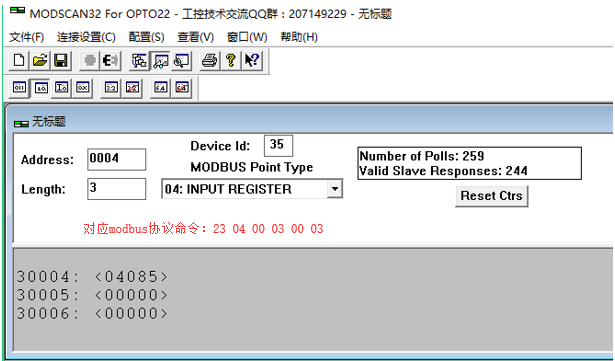
Task: Toggle the show traffic magnifier icon
Action: 182,60
